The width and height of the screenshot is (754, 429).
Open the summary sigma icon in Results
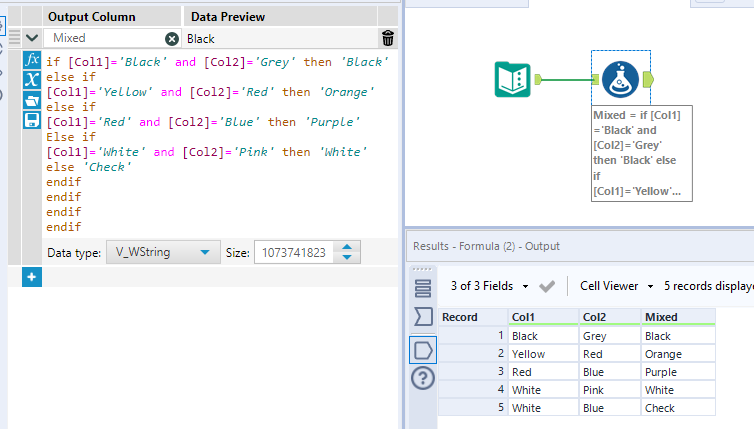click(x=423, y=317)
